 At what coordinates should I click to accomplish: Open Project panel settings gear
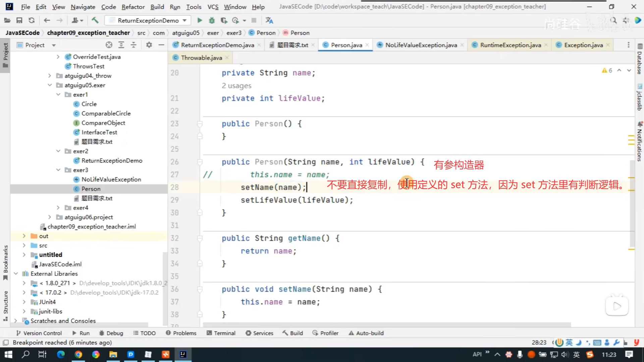[x=149, y=45]
